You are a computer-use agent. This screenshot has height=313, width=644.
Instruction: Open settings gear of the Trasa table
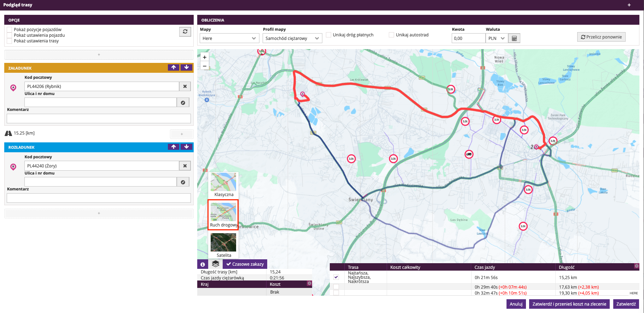pyautogui.click(x=637, y=266)
